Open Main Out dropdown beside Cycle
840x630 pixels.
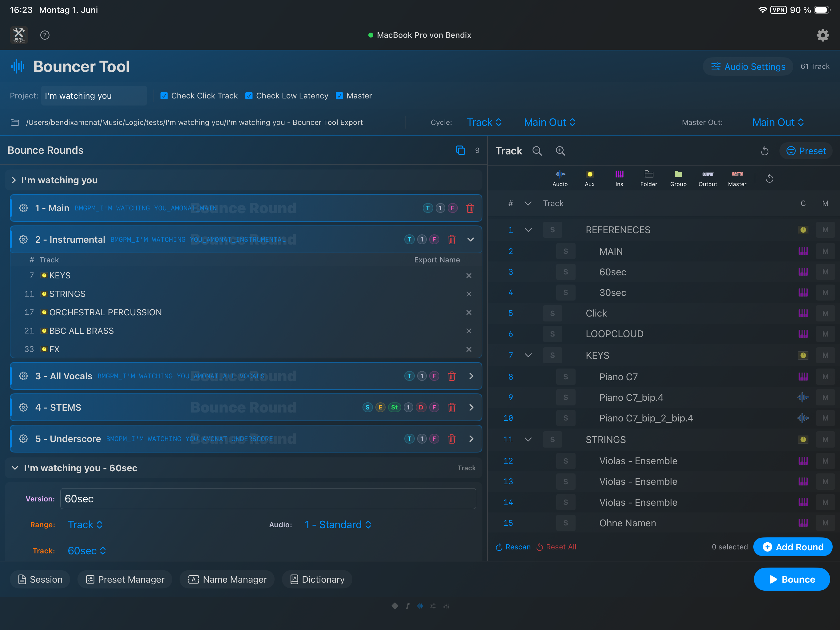coord(550,123)
